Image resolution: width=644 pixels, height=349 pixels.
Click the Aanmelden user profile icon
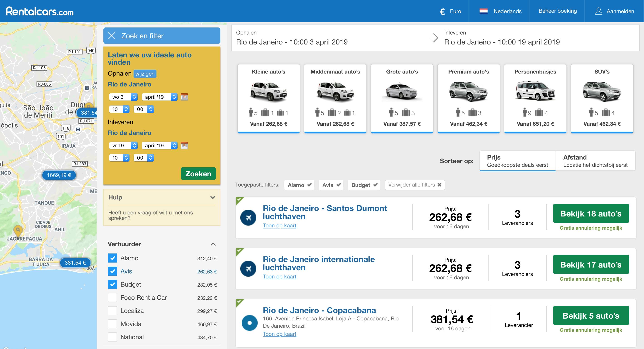point(598,11)
